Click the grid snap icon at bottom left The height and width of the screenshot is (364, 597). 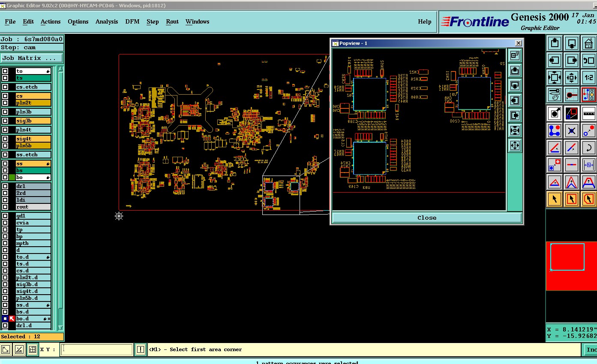coord(32,349)
